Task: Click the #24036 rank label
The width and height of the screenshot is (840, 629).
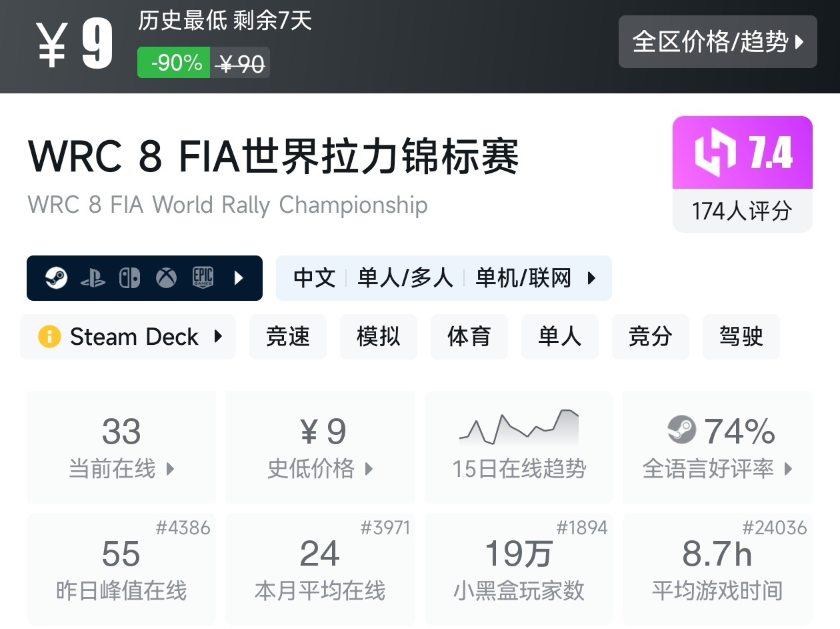Action: click(775, 528)
